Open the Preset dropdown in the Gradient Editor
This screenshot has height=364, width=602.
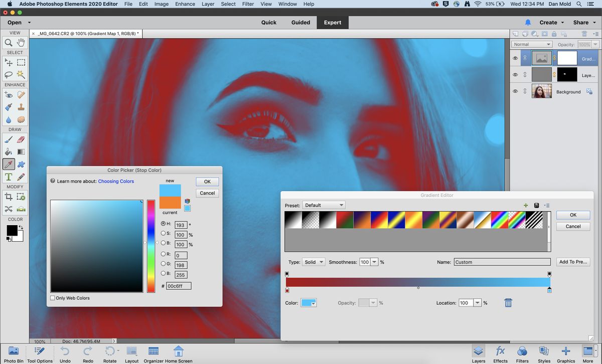(324, 205)
